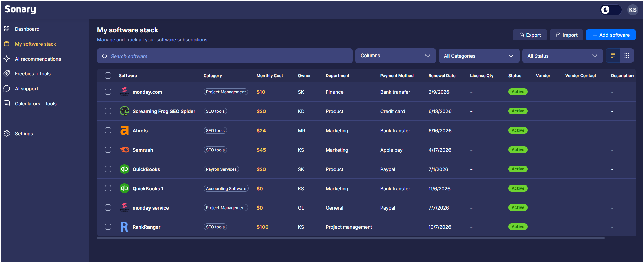This screenshot has height=263, width=644.
Task: Select the RankRanger row checkbox
Action: point(108,227)
